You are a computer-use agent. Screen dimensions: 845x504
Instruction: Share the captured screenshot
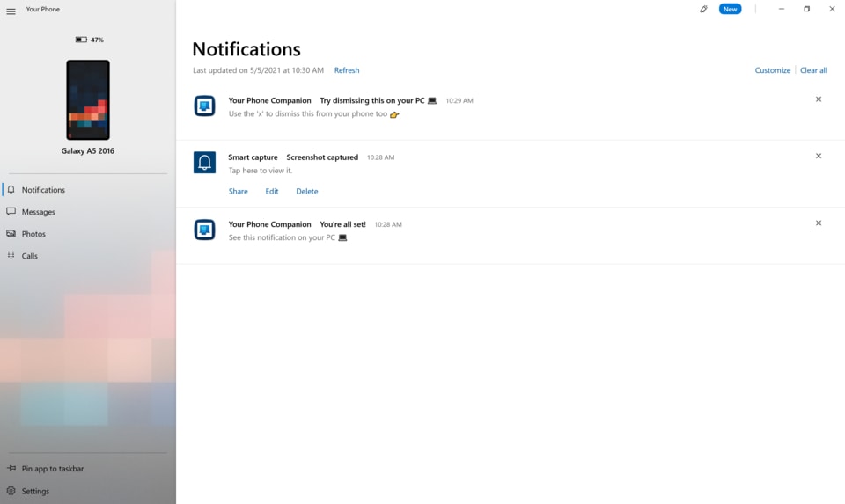click(x=239, y=191)
